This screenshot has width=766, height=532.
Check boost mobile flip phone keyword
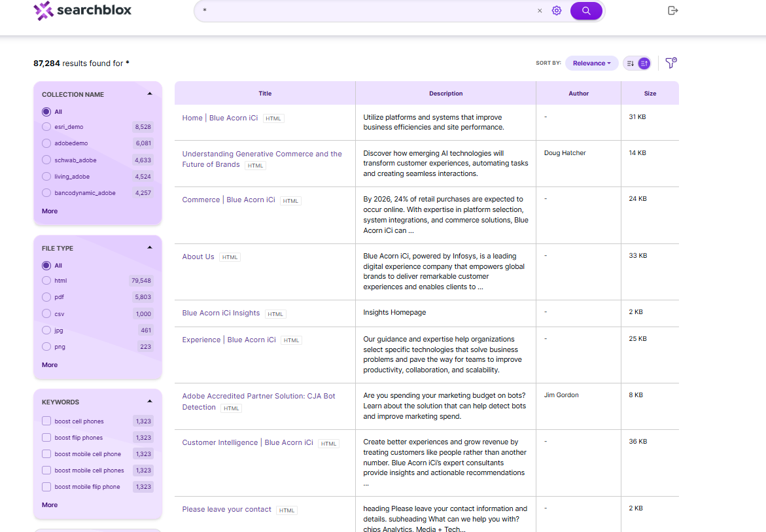coord(46,487)
